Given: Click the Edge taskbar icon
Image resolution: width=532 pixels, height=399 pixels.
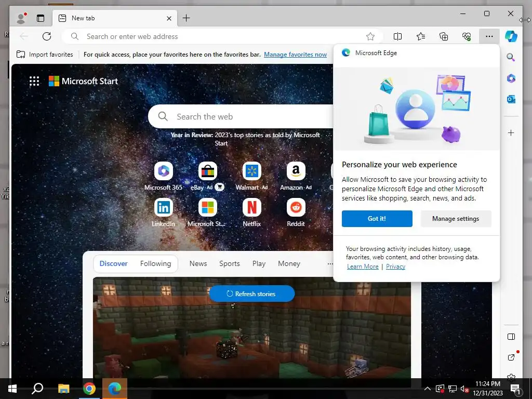Looking at the screenshot, I should click(115, 389).
